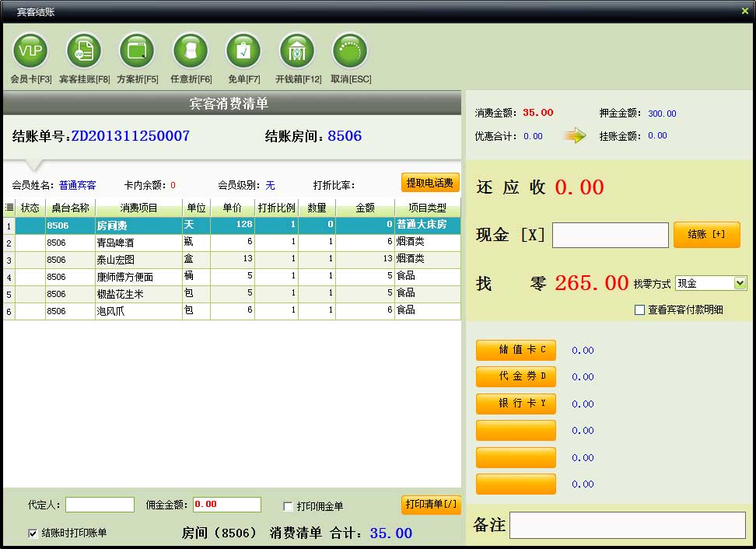Click the 现金 cash amount input field
The width and height of the screenshot is (756, 549).
(610, 235)
